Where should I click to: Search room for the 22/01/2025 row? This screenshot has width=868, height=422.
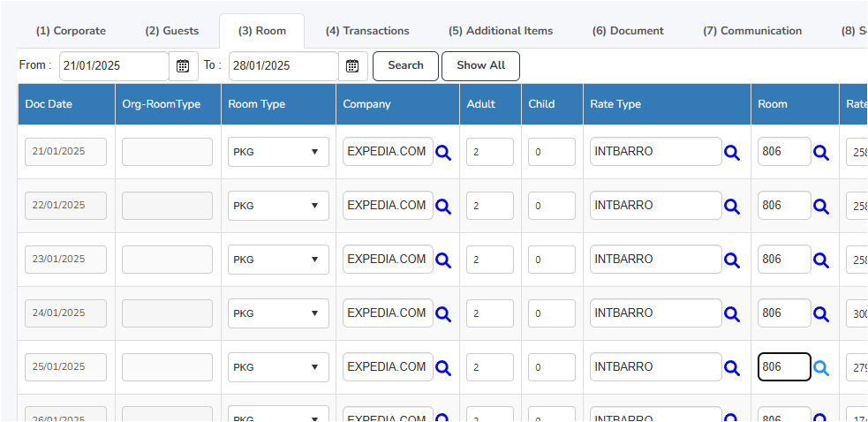(821, 206)
